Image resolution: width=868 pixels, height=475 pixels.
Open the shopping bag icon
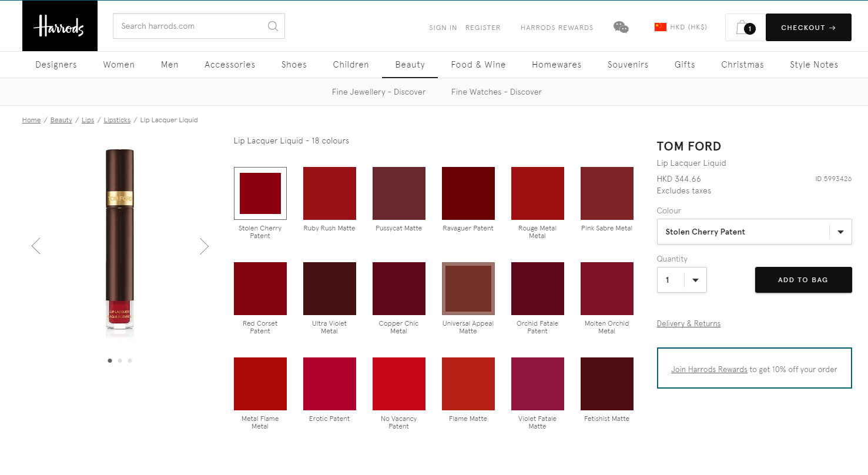pyautogui.click(x=745, y=27)
